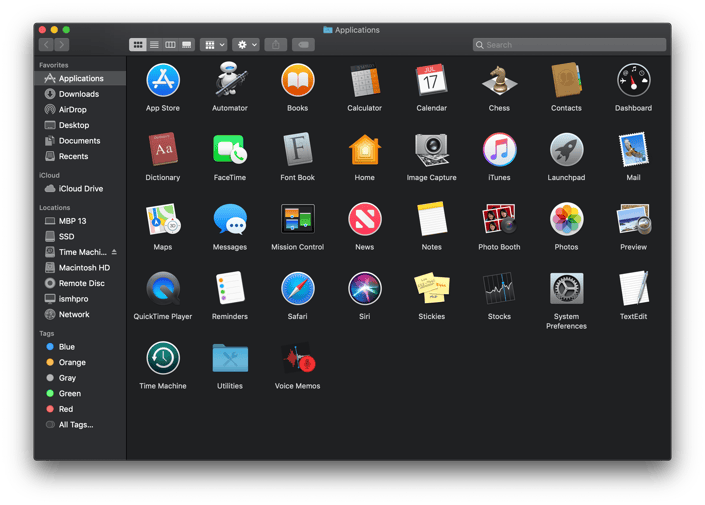
Task: Select the Voice Memos app
Action: tap(297, 358)
